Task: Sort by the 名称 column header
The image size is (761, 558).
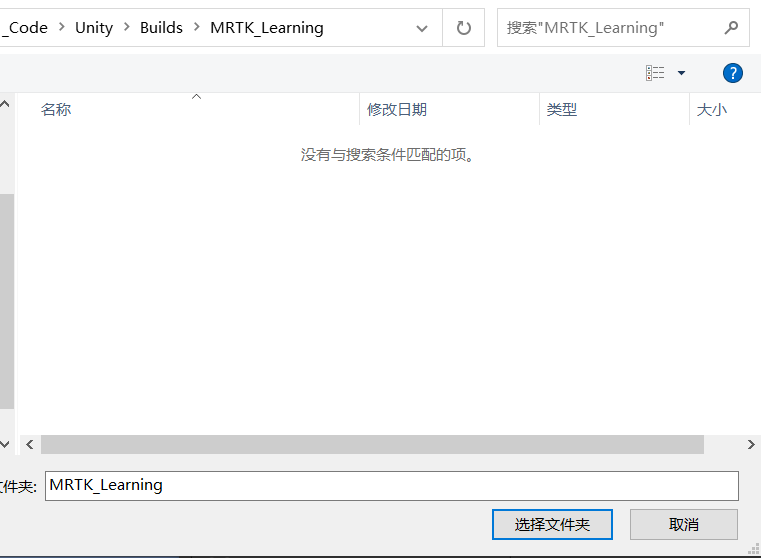Action: [56, 110]
